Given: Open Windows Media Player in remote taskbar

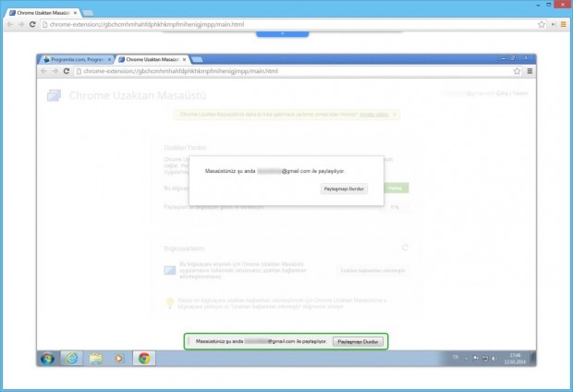Looking at the screenshot, I should 119,359.
